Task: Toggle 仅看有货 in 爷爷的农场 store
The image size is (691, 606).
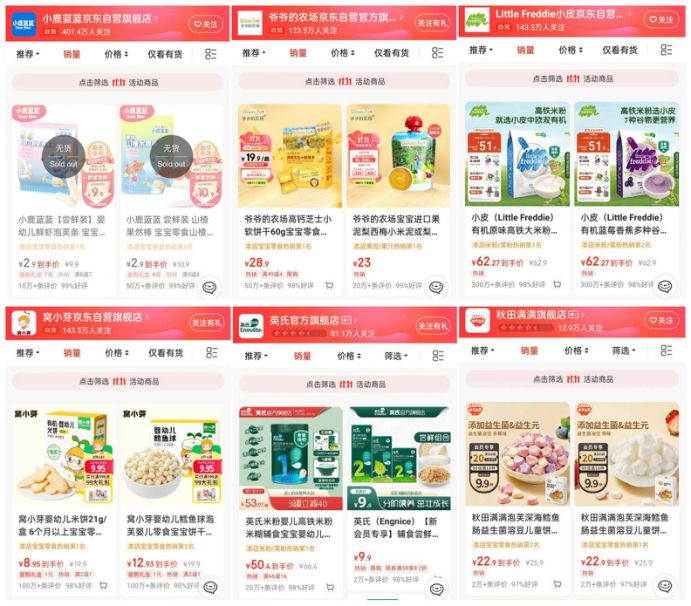Action: point(391,53)
